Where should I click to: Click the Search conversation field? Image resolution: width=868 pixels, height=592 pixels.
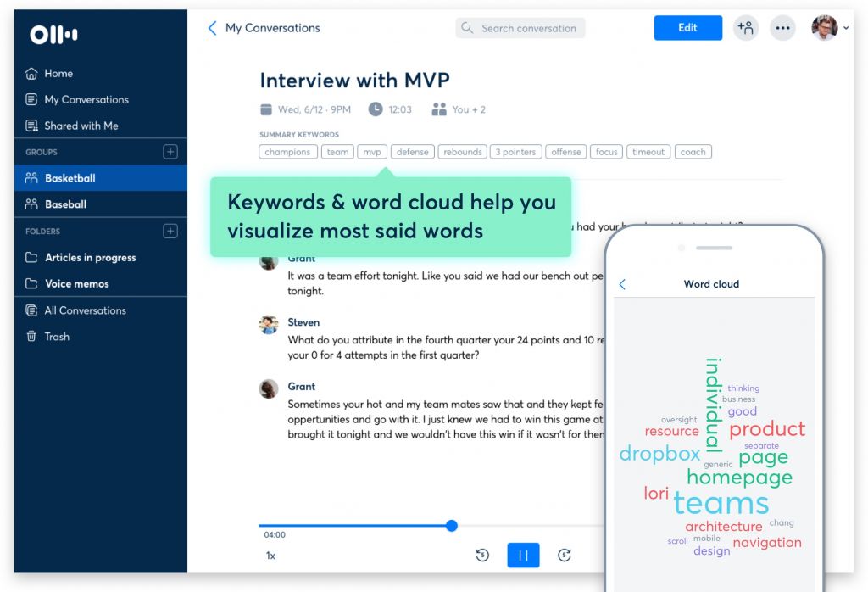tap(520, 28)
